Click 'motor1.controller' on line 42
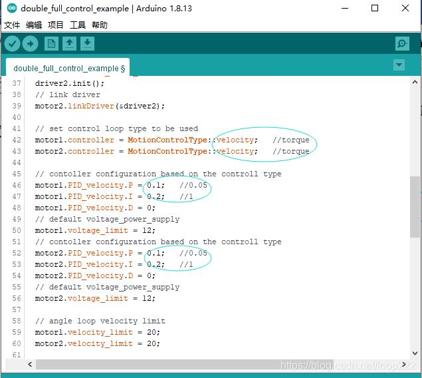The image size is (422, 378). tap(74, 140)
